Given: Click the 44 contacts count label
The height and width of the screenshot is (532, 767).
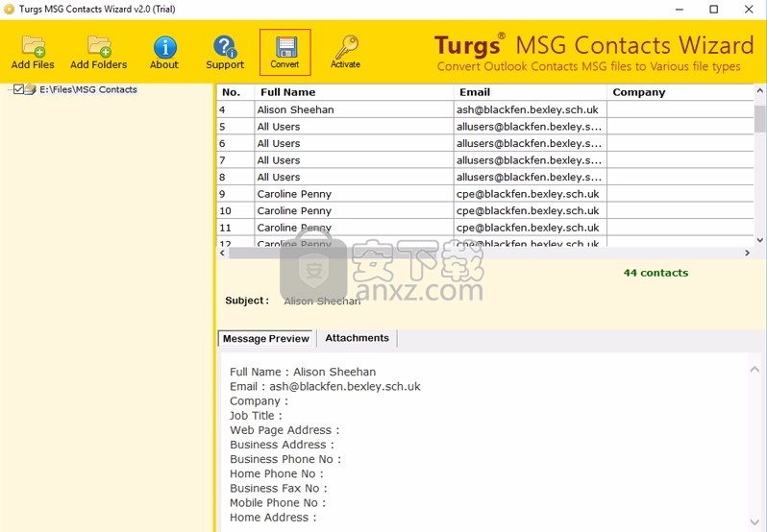Looking at the screenshot, I should [656, 273].
